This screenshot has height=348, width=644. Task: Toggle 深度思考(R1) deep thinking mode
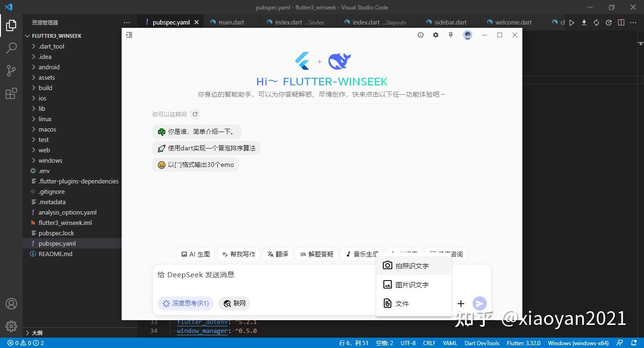185,303
